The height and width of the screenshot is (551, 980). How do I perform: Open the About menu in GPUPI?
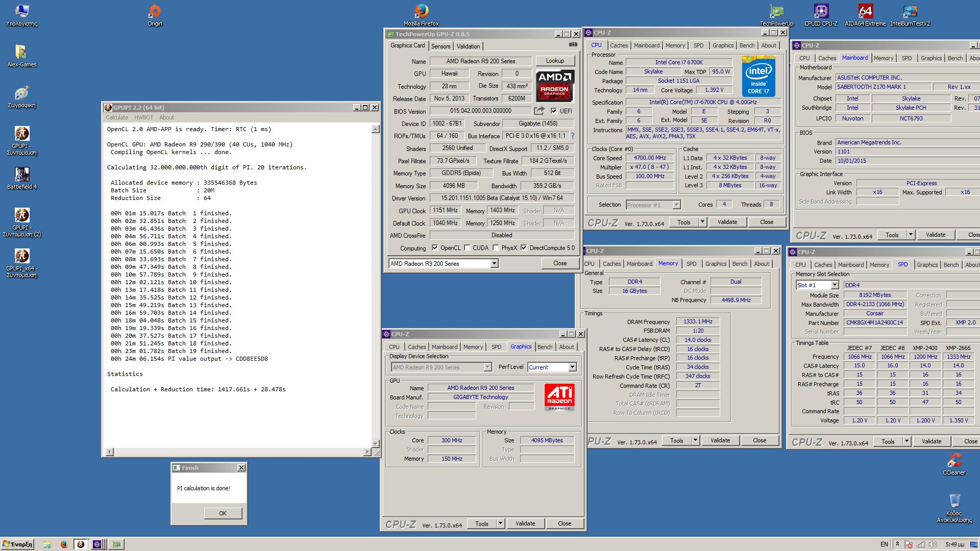pyautogui.click(x=167, y=117)
